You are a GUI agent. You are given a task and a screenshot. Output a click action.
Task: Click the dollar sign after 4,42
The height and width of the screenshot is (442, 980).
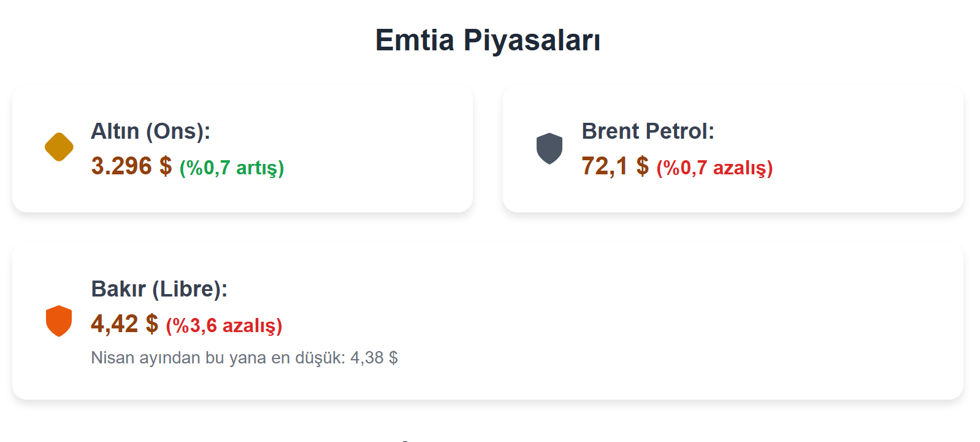point(151,324)
